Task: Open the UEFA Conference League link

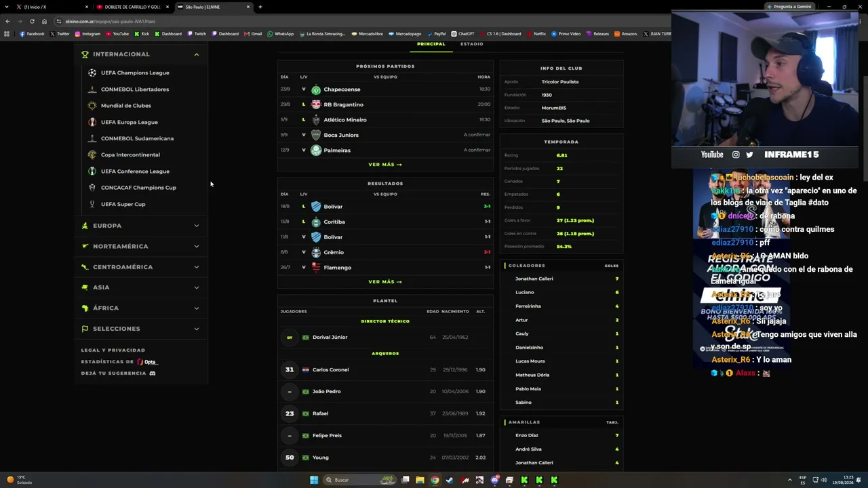Action: pyautogui.click(x=135, y=171)
